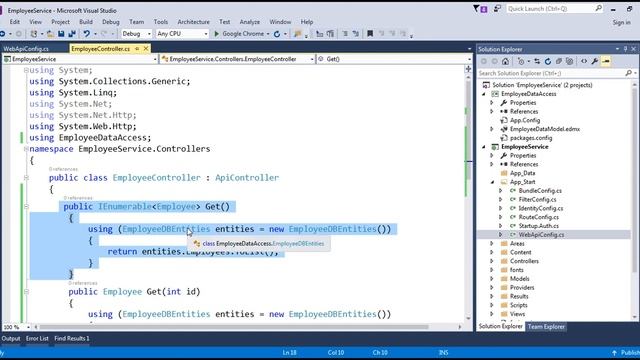Open a file using the Open File toolbar icon
640x360 pixels.
pyautogui.click(x=50, y=34)
